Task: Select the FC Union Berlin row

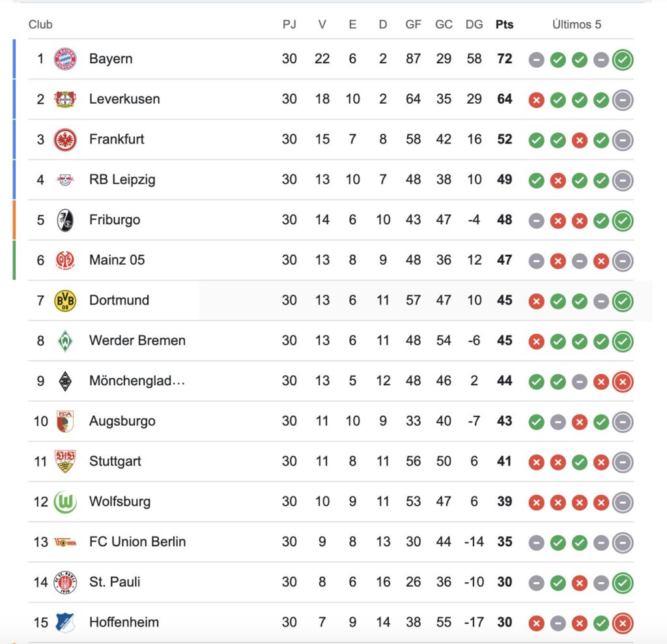Action: click(x=331, y=542)
